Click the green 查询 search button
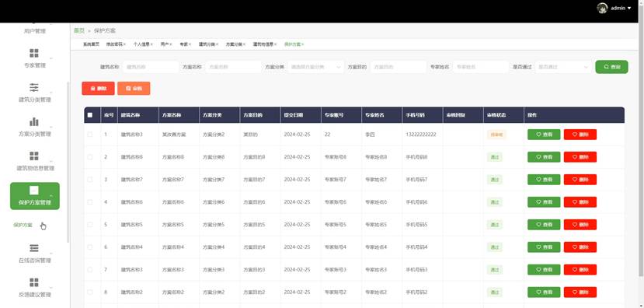644x308 pixels. click(611, 67)
